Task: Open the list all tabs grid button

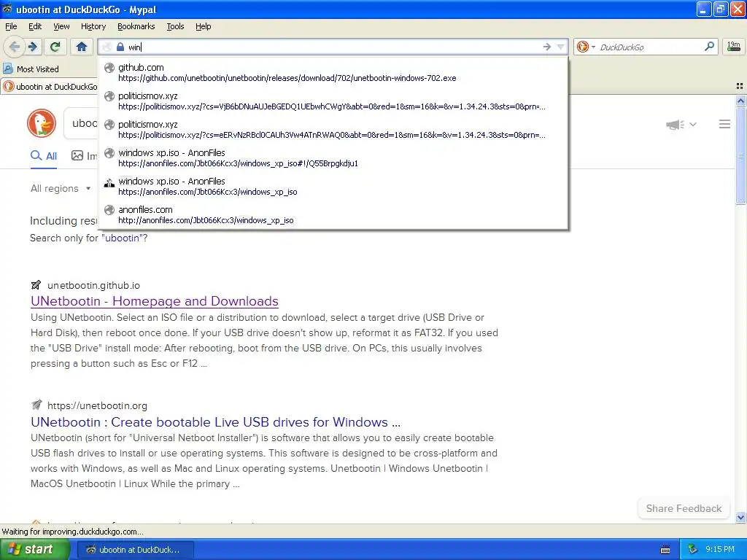Action: pos(740,86)
